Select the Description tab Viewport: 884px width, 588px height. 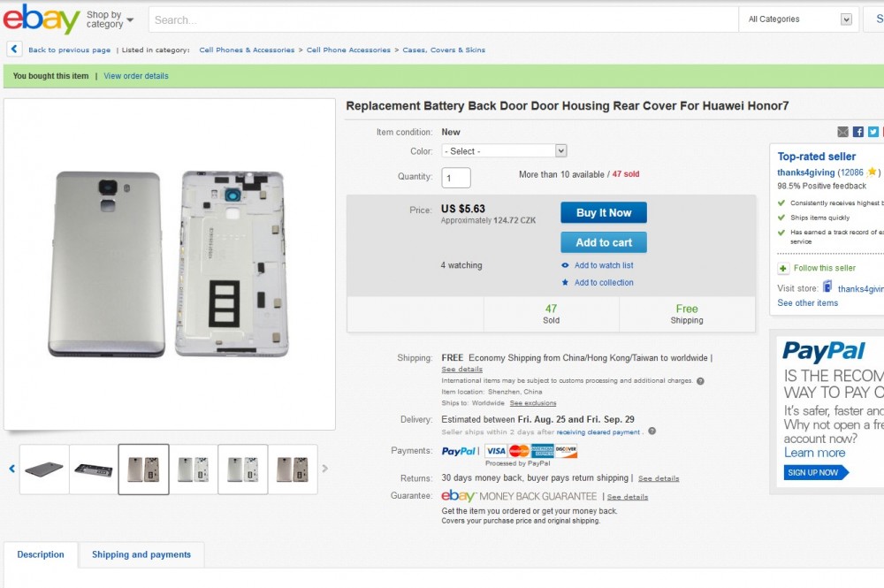pos(41,554)
